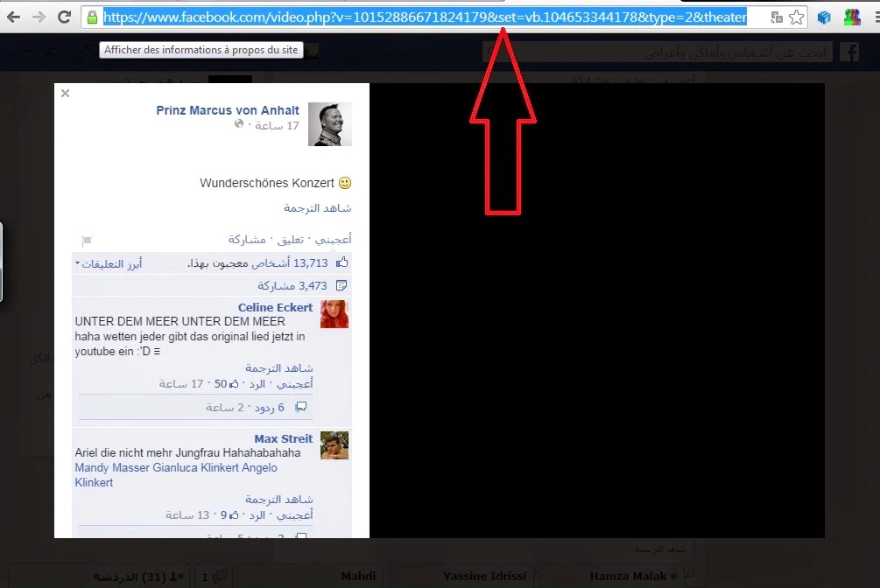Screen dimensions: 880x588
Task: Click the flag report icon on the post
Action: point(87,241)
